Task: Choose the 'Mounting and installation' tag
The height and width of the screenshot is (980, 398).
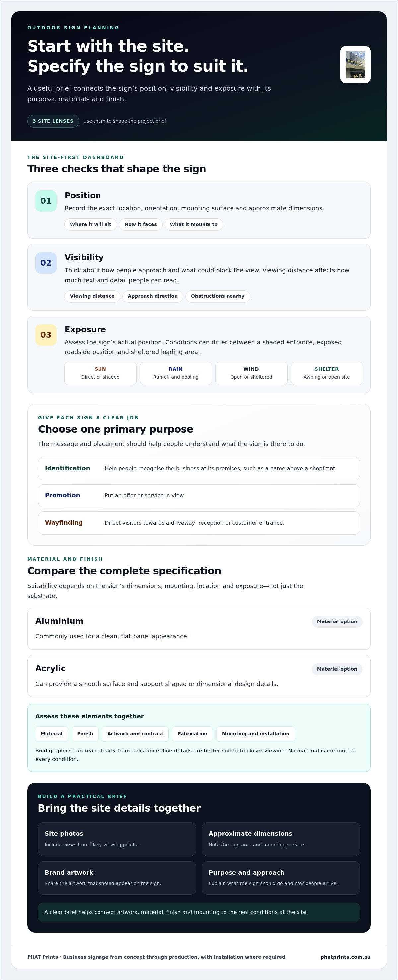Action: click(x=256, y=734)
